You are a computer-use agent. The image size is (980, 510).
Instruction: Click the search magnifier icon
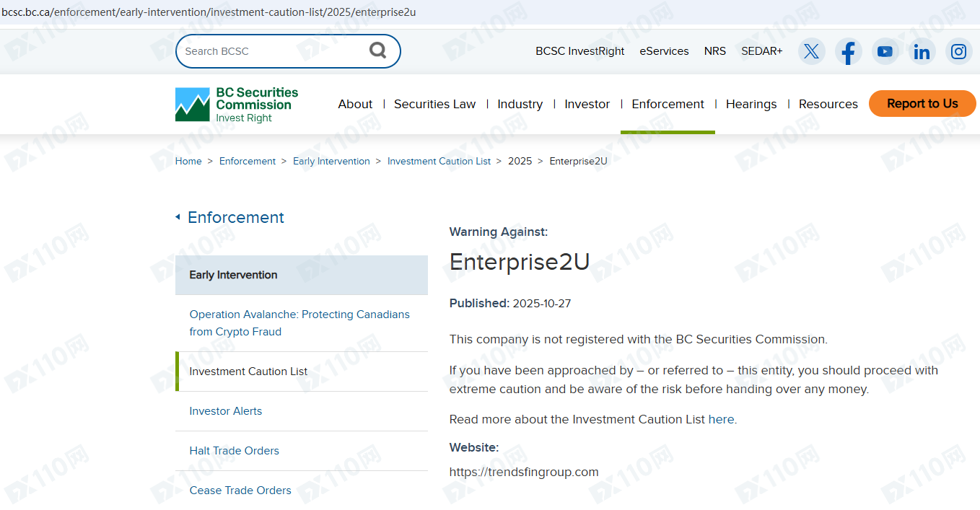pyautogui.click(x=377, y=50)
